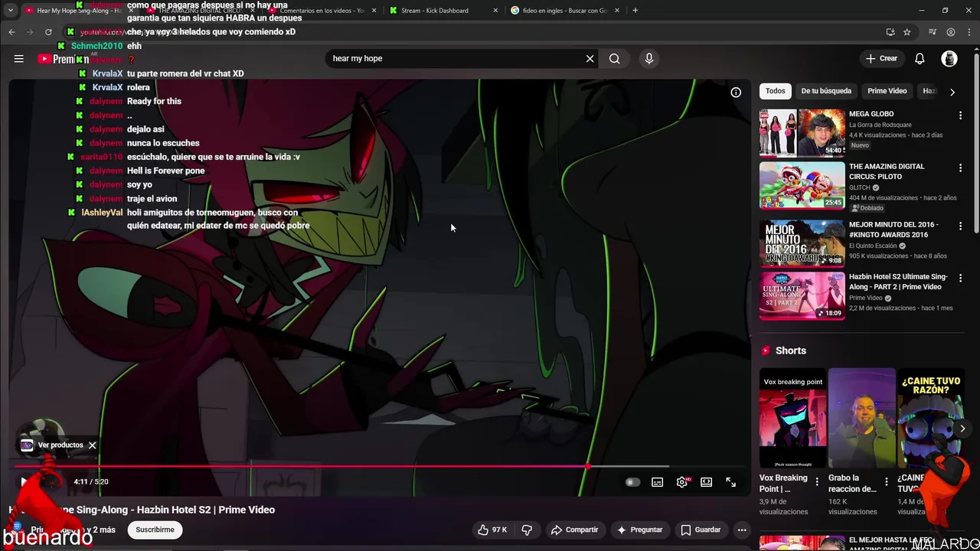
Task: Click the Suscribirme button
Action: [x=155, y=530]
